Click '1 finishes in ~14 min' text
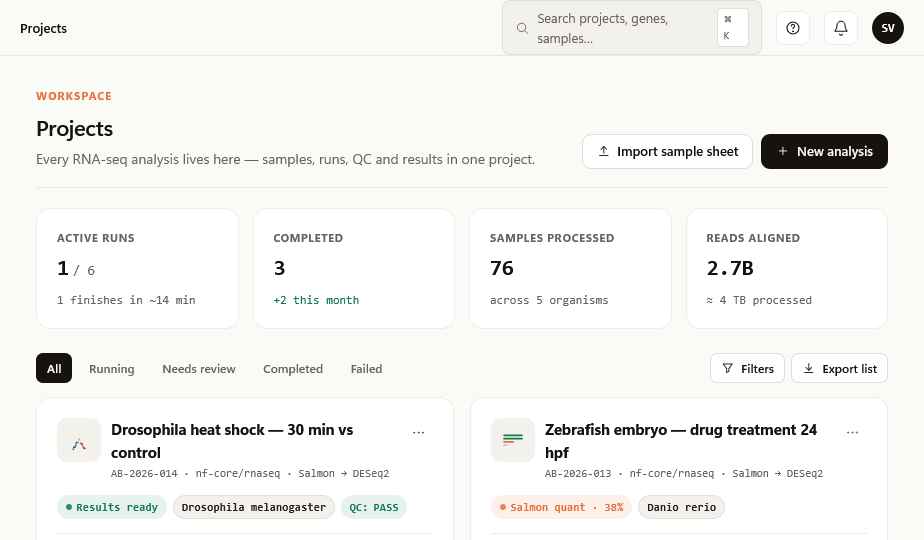This screenshot has width=924, height=540. pyautogui.click(x=126, y=300)
